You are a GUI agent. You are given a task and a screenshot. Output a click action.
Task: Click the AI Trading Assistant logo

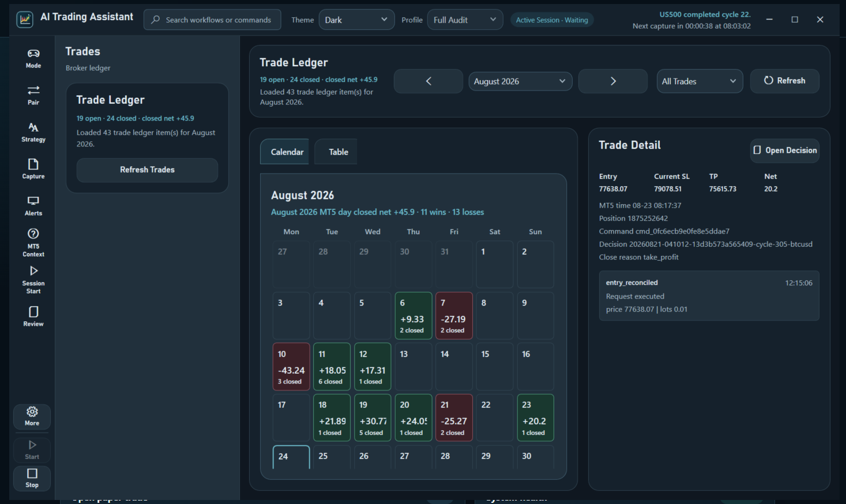pyautogui.click(x=25, y=19)
